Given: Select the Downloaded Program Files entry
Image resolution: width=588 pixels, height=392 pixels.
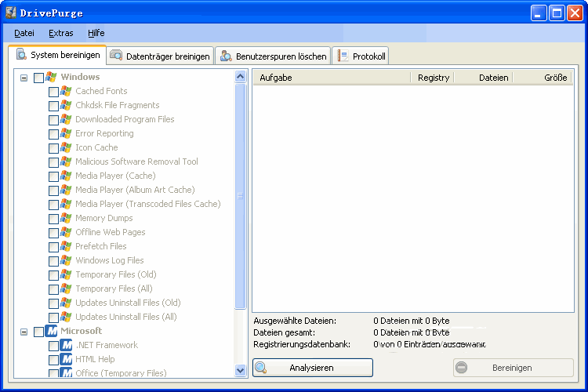Looking at the screenshot, I should click(125, 120).
